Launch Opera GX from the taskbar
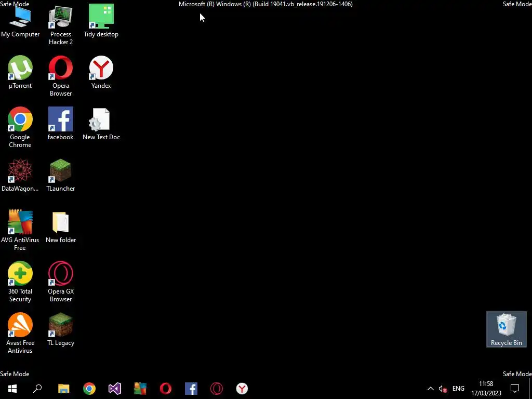Viewport: 532px width, 399px height. (217, 389)
